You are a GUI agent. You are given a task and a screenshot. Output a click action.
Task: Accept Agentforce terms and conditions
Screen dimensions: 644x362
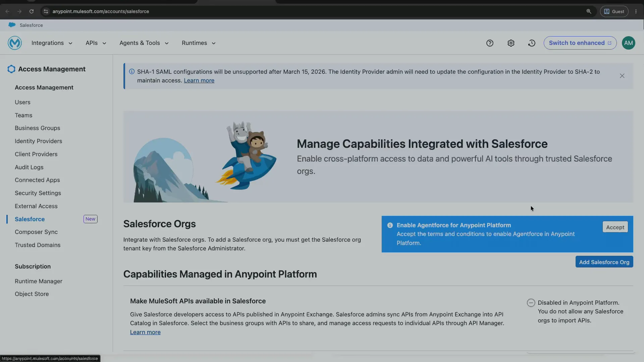(615, 227)
